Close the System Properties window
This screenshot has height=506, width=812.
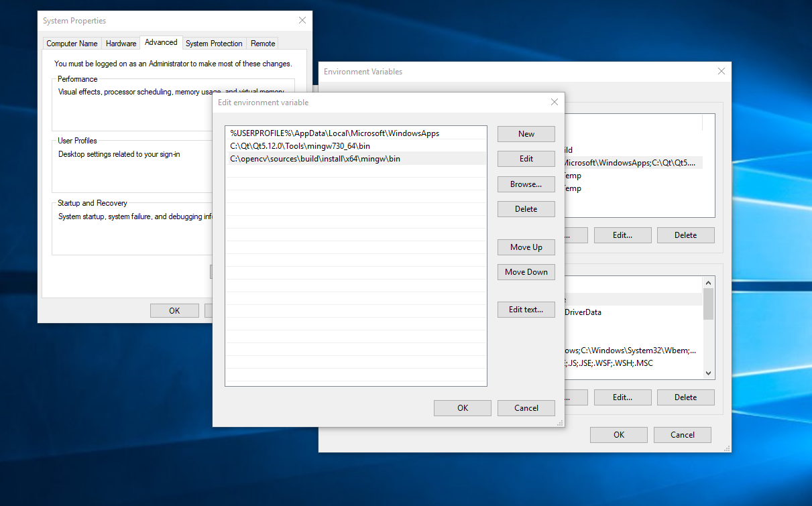pos(302,21)
